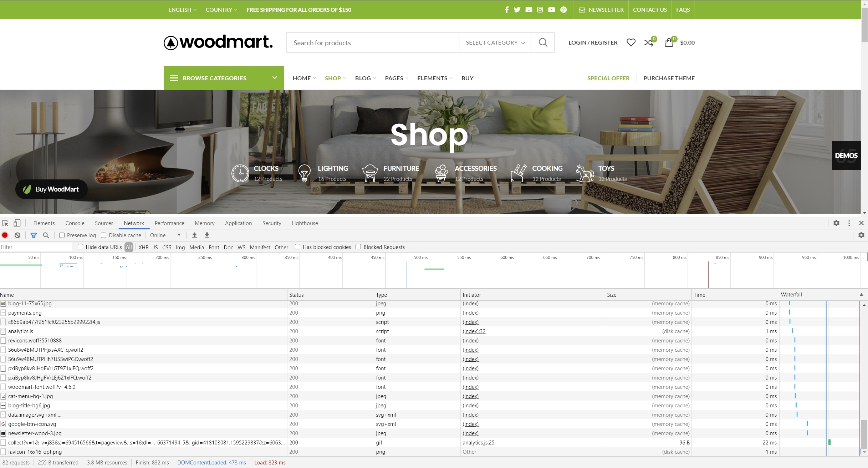Open the Online throttling dropdown
Image resolution: width=868 pixels, height=468 pixels.
165,235
